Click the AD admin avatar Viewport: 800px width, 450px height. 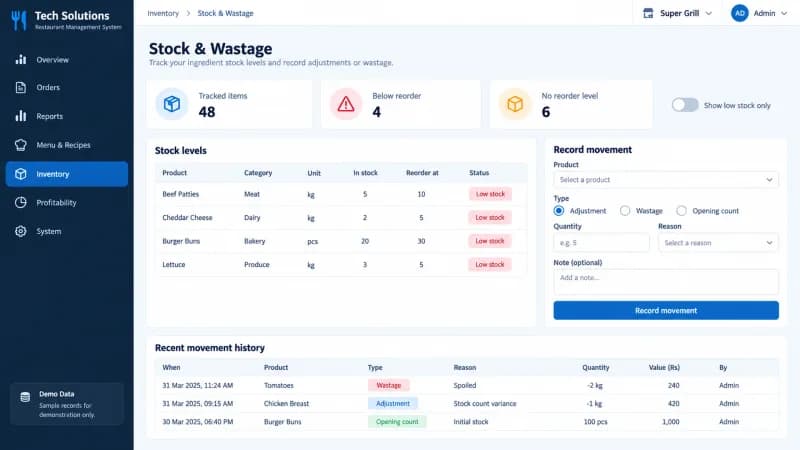(x=739, y=13)
